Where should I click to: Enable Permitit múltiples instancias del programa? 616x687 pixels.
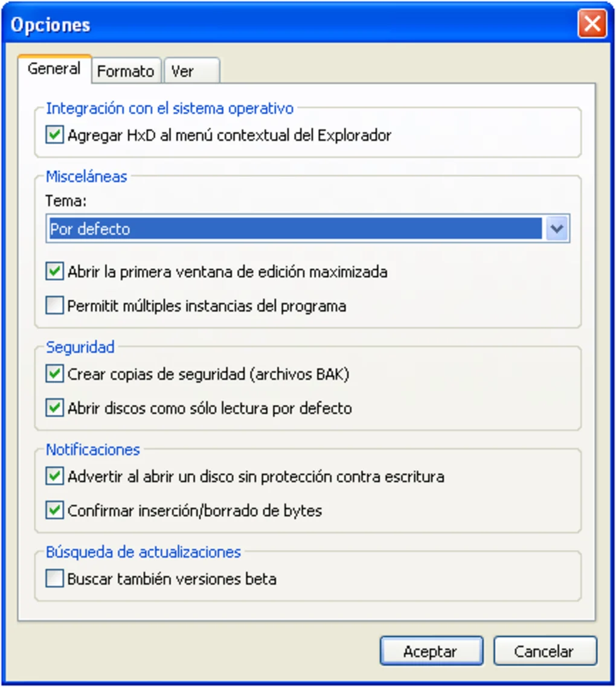54,305
